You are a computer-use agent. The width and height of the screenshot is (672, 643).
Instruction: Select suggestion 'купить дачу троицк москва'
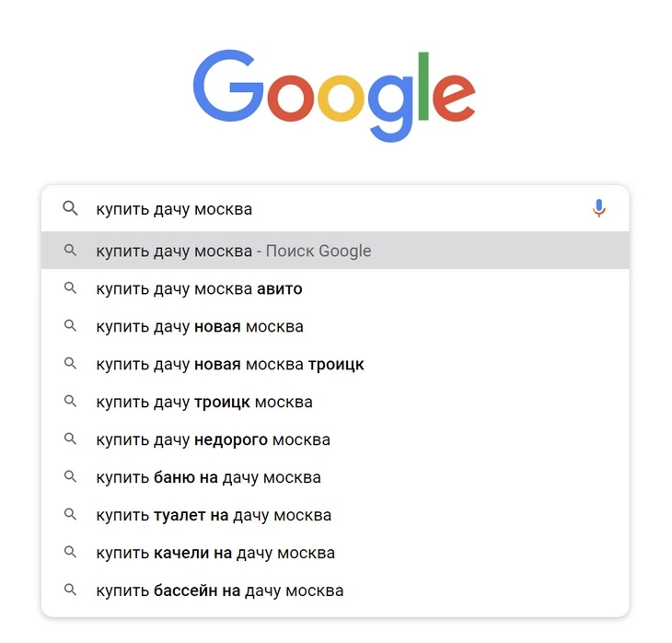[x=335, y=402]
